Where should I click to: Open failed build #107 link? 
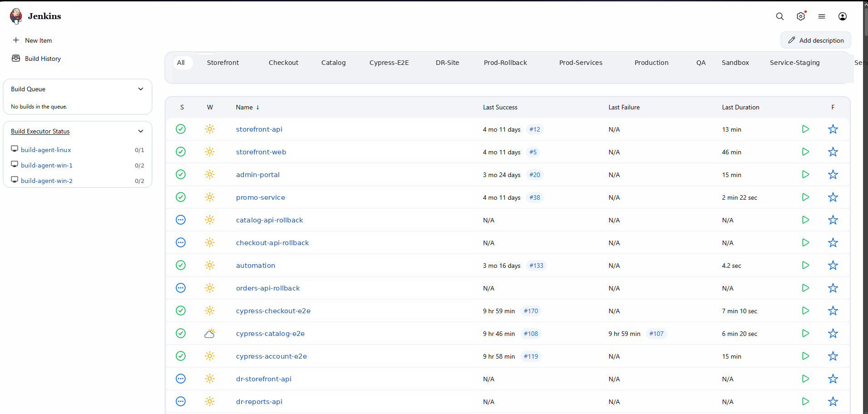(656, 334)
